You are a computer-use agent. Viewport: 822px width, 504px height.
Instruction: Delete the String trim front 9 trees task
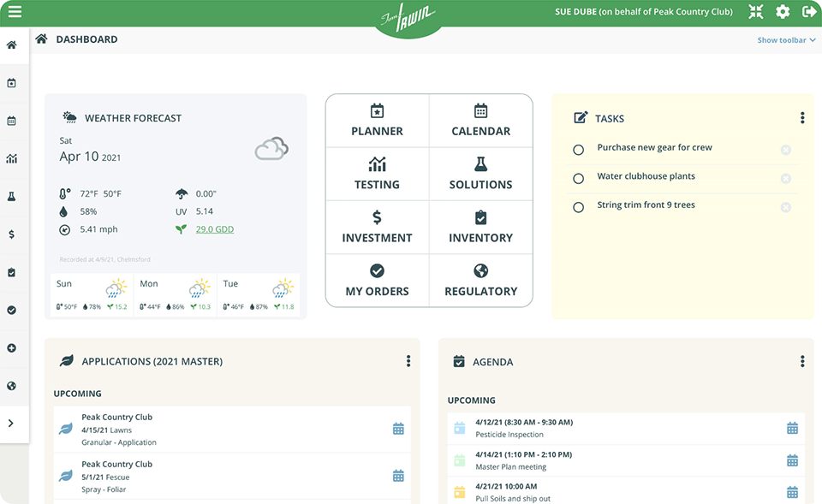[x=785, y=207]
